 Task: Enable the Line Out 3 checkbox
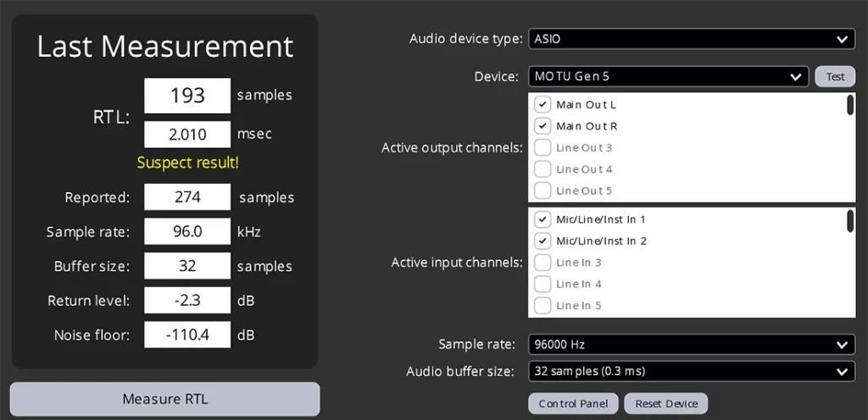(x=542, y=147)
